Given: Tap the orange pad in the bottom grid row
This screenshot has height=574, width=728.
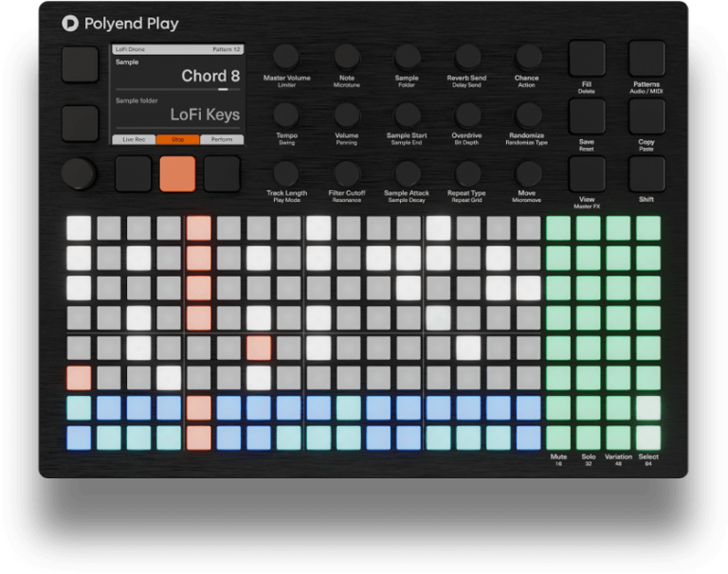Looking at the screenshot, I should [199, 438].
